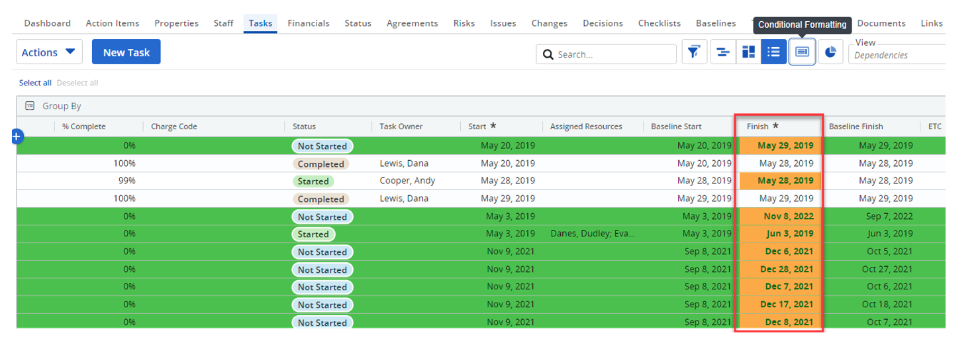Click Assigned Resources column header
980x343 pixels.
point(586,126)
